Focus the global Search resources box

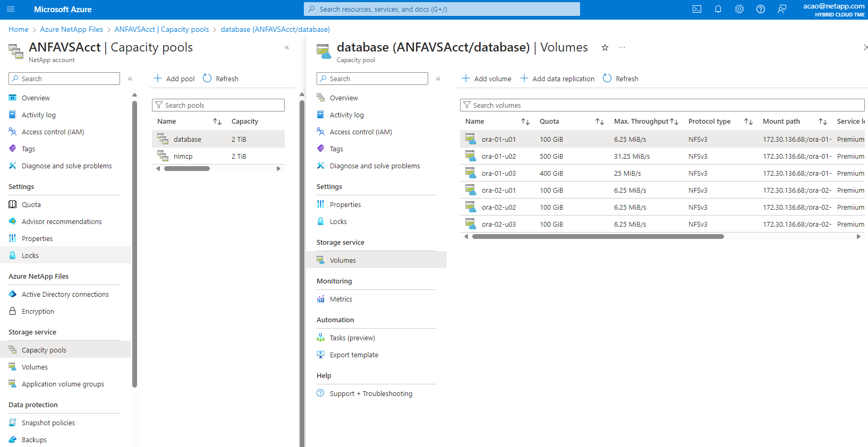click(442, 9)
